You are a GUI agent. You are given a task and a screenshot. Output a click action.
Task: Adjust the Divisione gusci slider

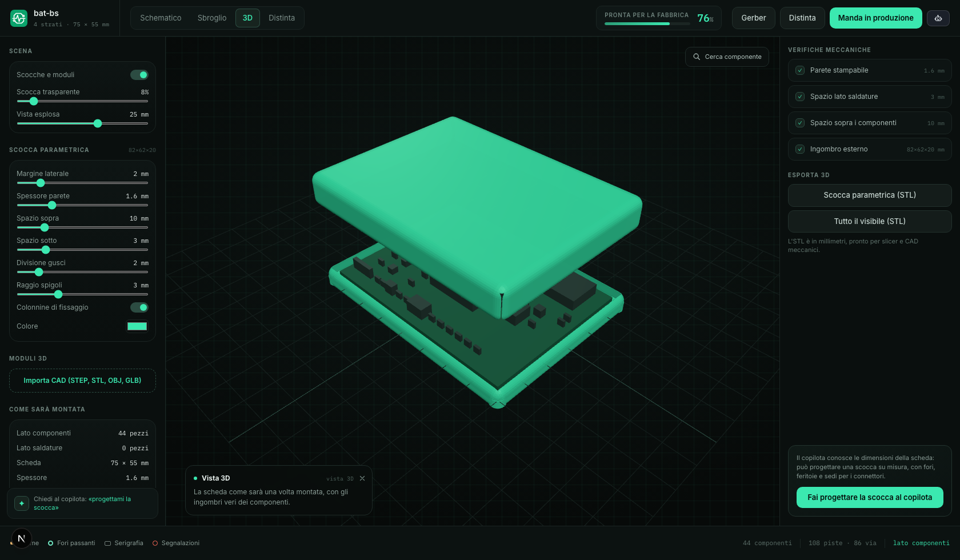(82, 272)
